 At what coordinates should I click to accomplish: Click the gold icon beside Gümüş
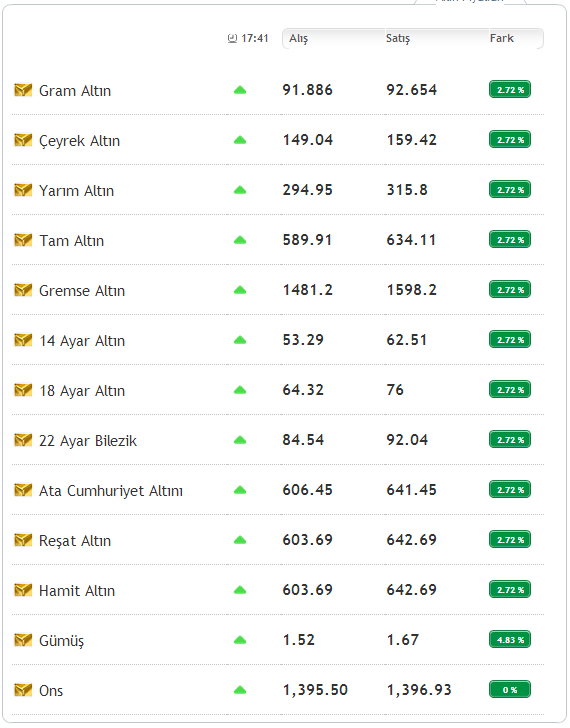[23, 640]
